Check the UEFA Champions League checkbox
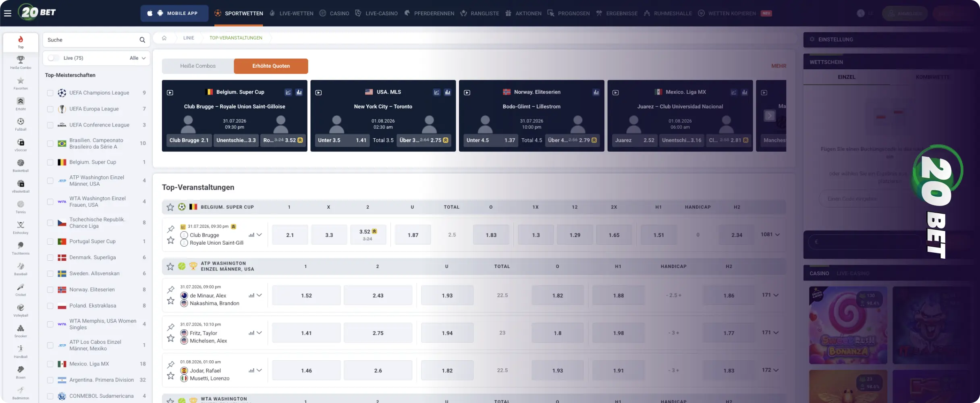This screenshot has height=403, width=980. tap(50, 93)
